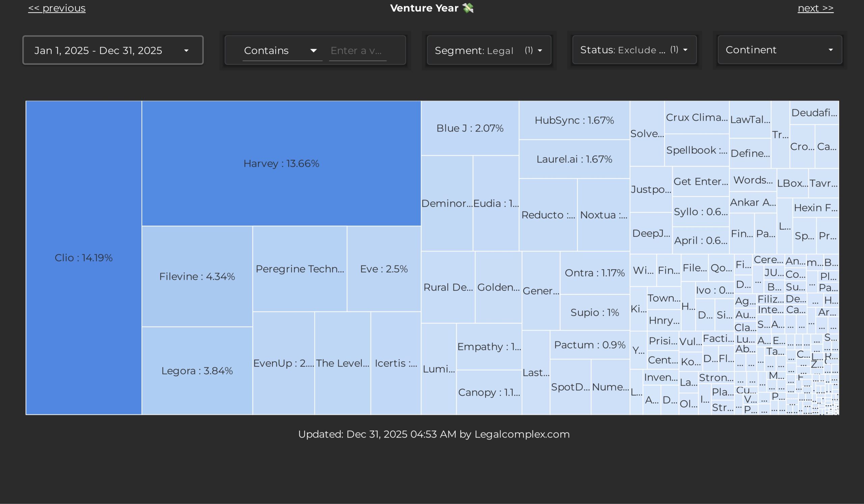The height and width of the screenshot is (504, 864).
Task: Select the Clio 14.19% treemap block
Action: (84, 258)
